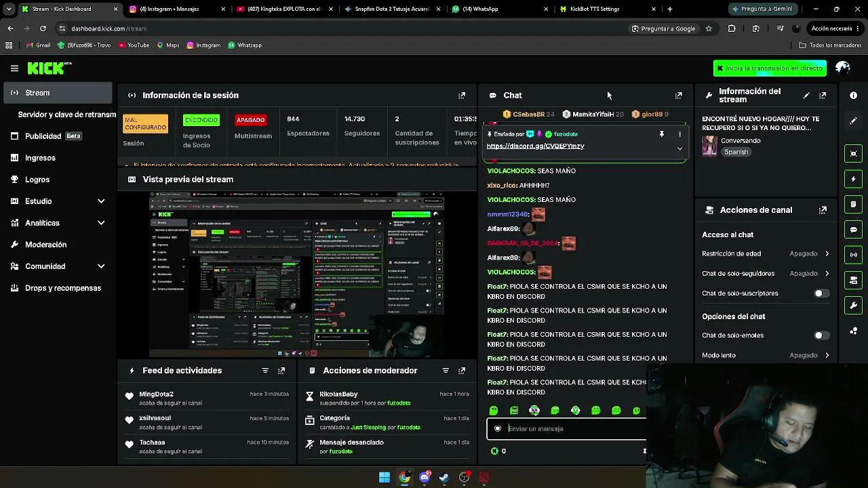Open Publicidad Beta in the sidebar
Image resolution: width=868 pixels, height=488 pixels.
click(x=58, y=136)
